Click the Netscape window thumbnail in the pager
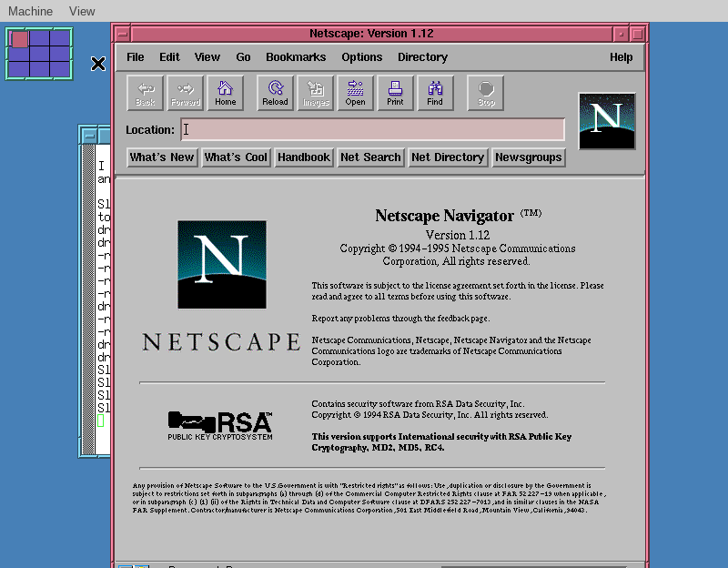 coord(20,39)
